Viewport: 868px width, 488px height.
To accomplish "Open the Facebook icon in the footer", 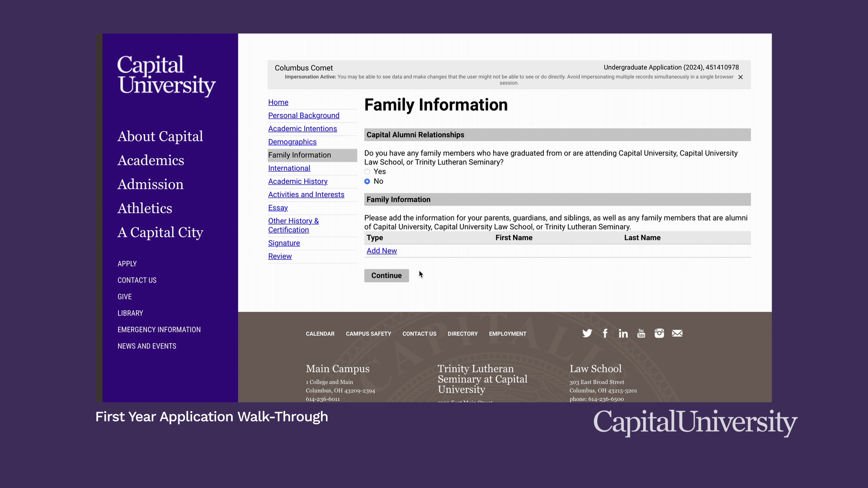I will (605, 333).
